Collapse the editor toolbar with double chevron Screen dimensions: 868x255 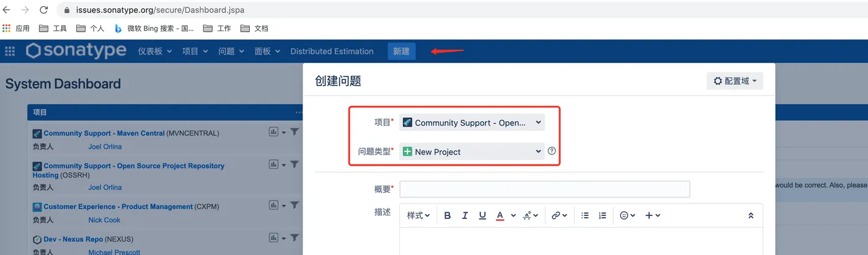(x=751, y=215)
